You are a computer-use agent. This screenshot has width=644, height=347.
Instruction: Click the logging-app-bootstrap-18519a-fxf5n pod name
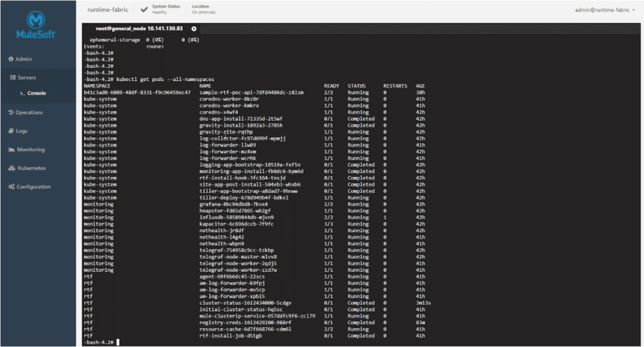click(x=250, y=165)
